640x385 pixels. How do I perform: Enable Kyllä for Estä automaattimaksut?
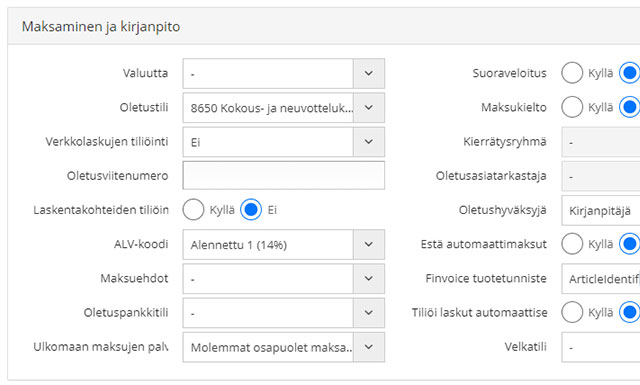point(572,244)
